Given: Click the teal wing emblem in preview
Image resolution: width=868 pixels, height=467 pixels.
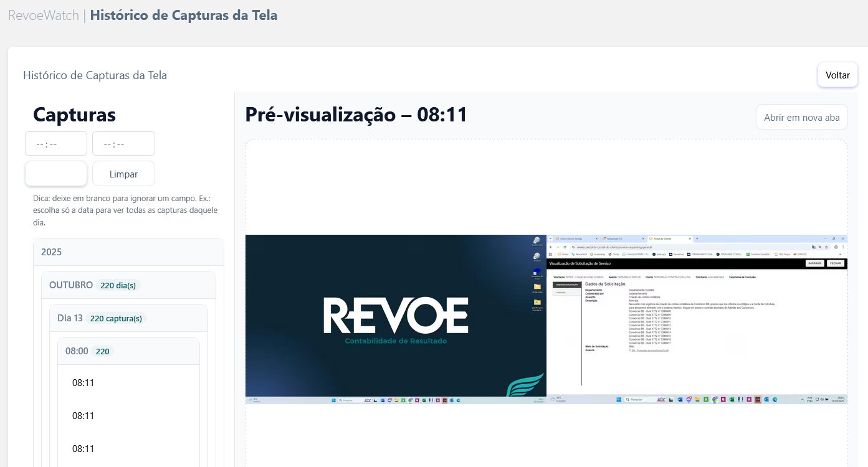Looking at the screenshot, I should 525,385.
